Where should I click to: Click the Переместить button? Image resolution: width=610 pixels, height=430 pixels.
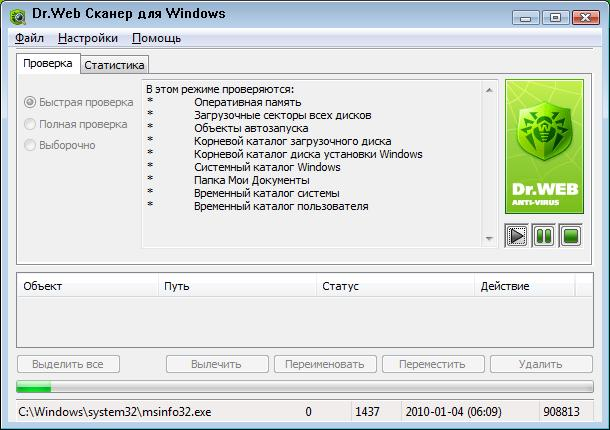tap(433, 364)
